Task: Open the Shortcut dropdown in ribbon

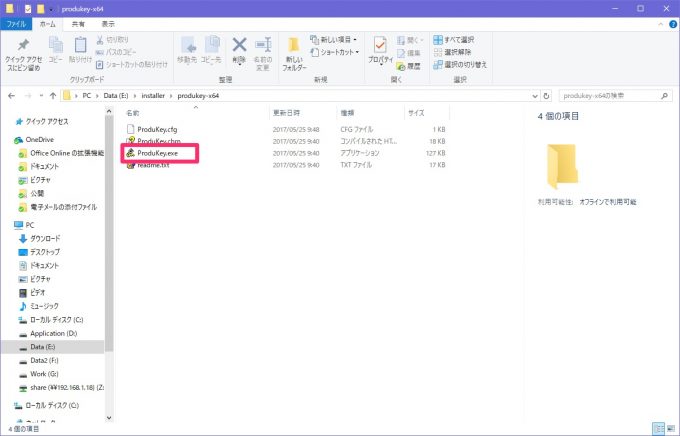Action: point(334,52)
